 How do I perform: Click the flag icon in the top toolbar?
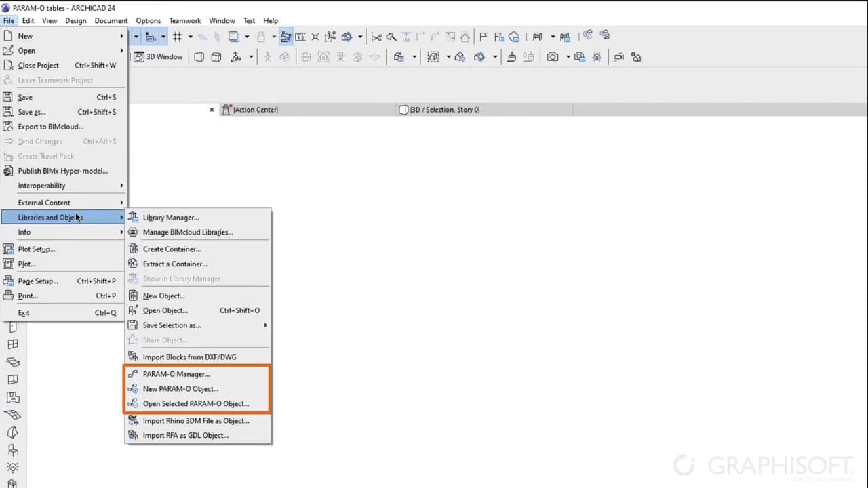(483, 37)
